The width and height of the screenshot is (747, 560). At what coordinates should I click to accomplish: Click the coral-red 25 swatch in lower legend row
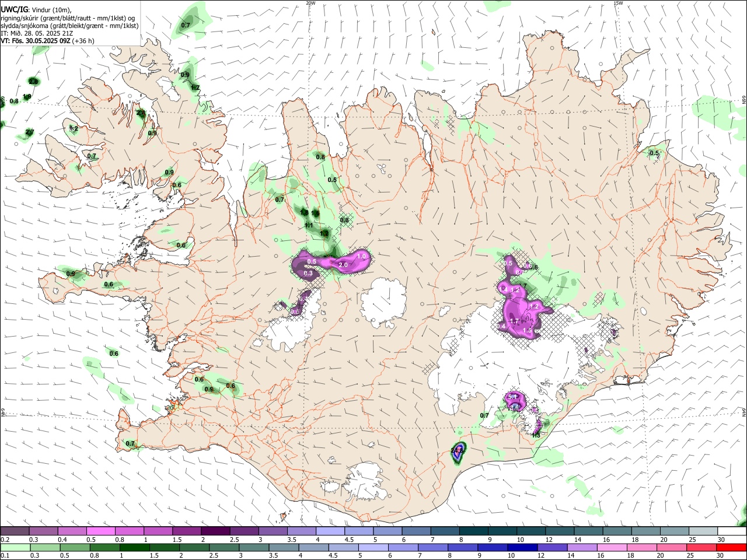(701, 547)
